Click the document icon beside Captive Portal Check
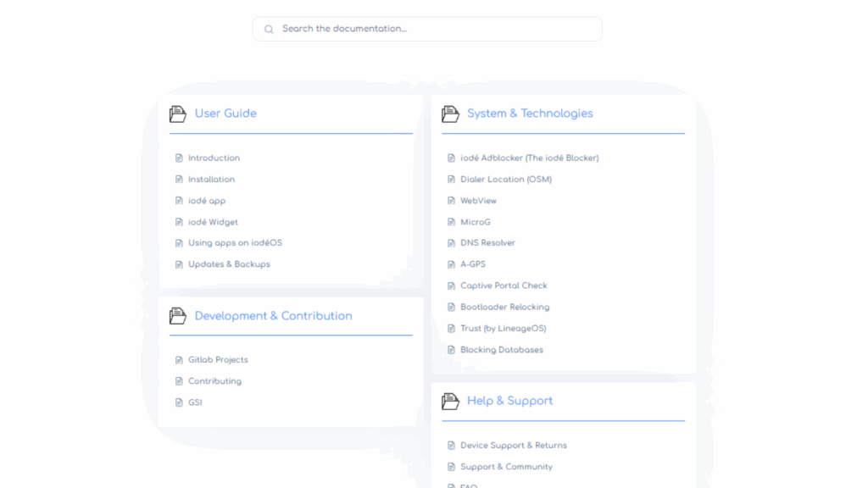 [451, 286]
